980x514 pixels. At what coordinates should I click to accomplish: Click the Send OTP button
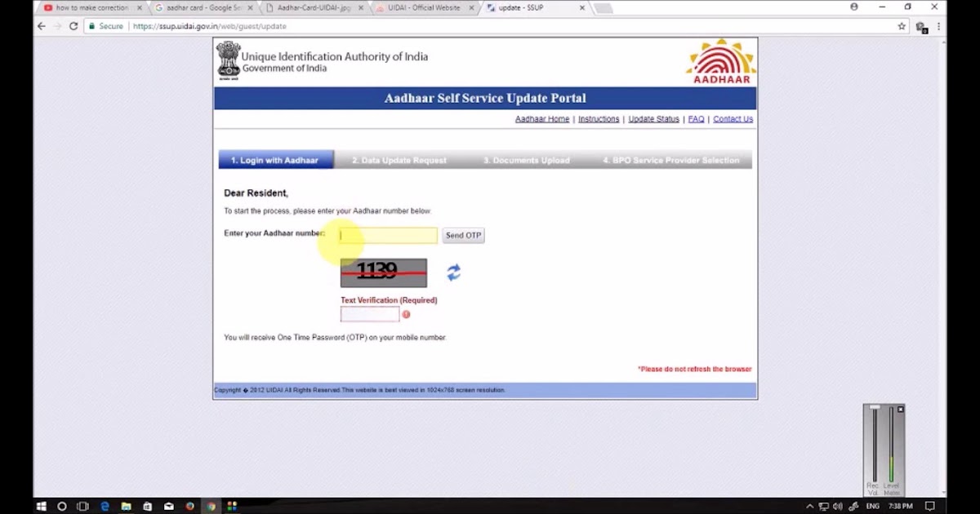click(463, 235)
